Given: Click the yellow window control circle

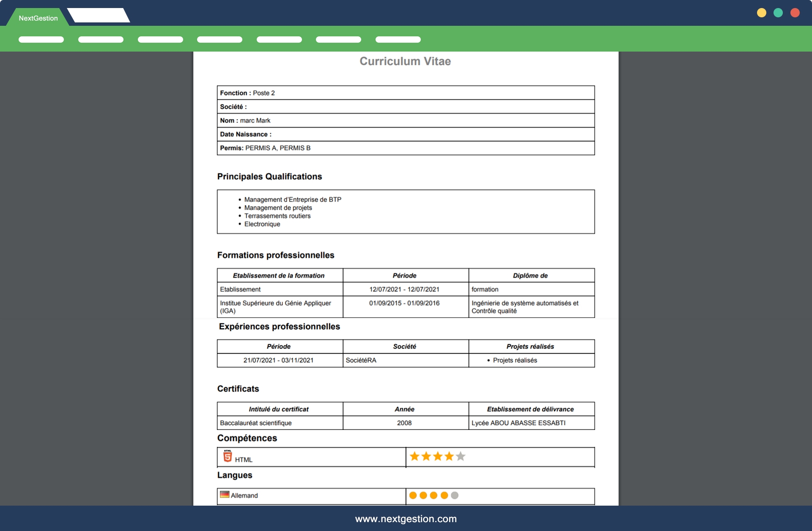Looking at the screenshot, I should click(x=762, y=13).
